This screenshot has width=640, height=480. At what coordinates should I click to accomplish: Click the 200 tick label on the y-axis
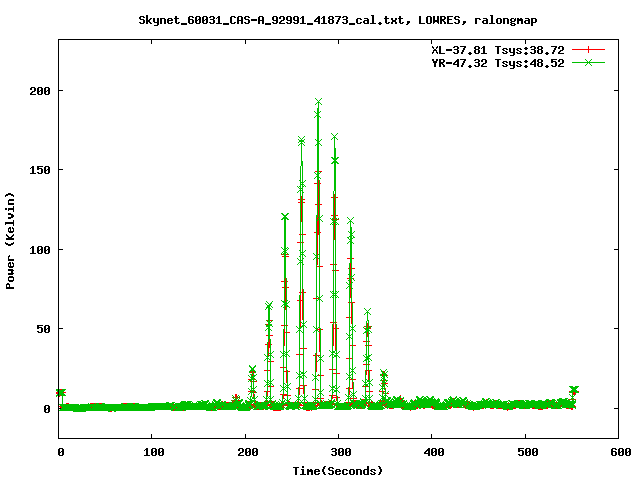pyautogui.click(x=40, y=91)
